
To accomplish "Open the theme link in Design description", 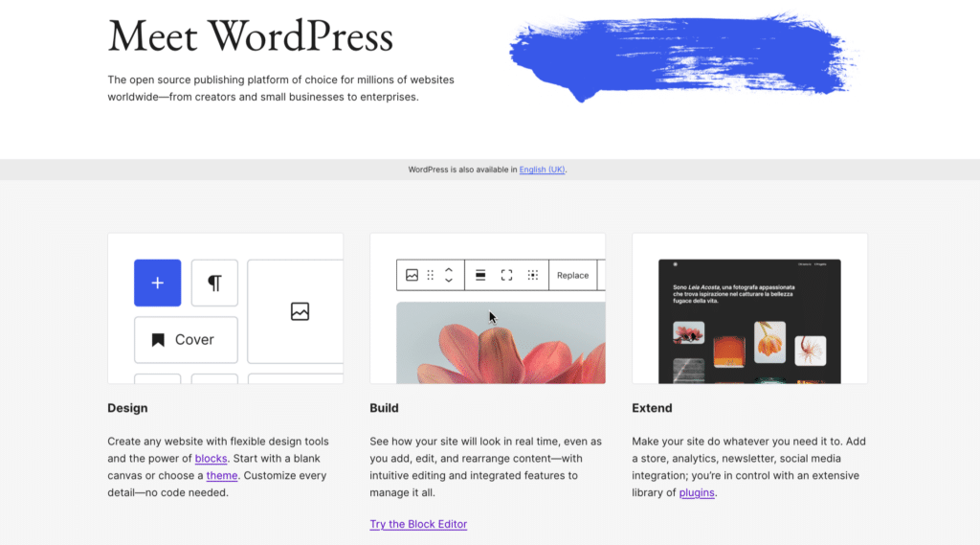I will [222, 476].
